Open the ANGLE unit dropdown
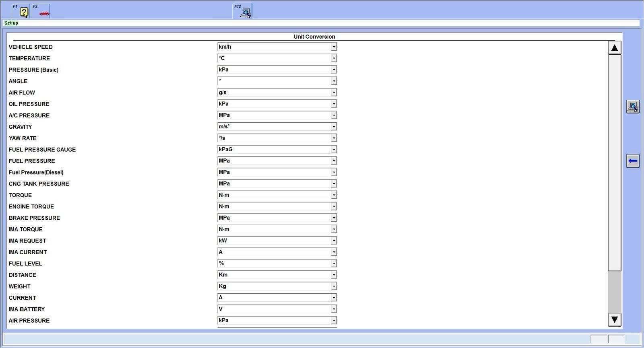The width and height of the screenshot is (644, 348). [277, 81]
